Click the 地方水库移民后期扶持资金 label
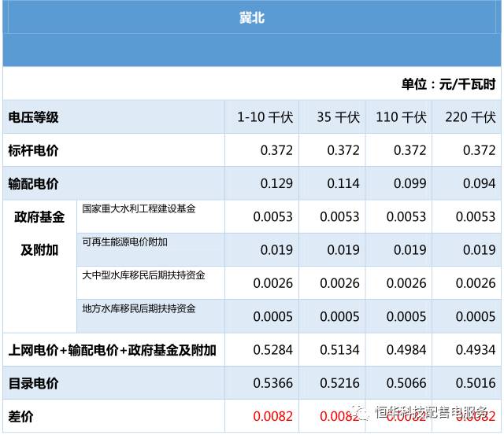504x435 pixels. click(x=139, y=308)
